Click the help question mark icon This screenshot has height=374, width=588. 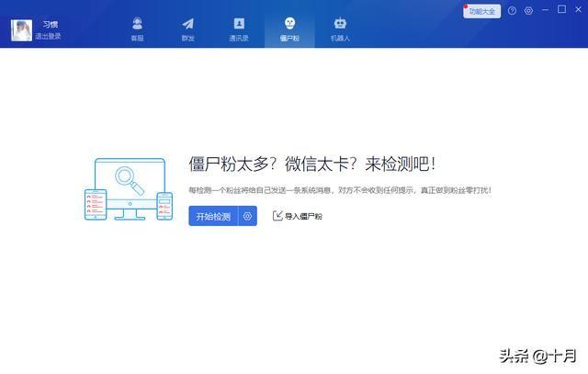coord(512,11)
